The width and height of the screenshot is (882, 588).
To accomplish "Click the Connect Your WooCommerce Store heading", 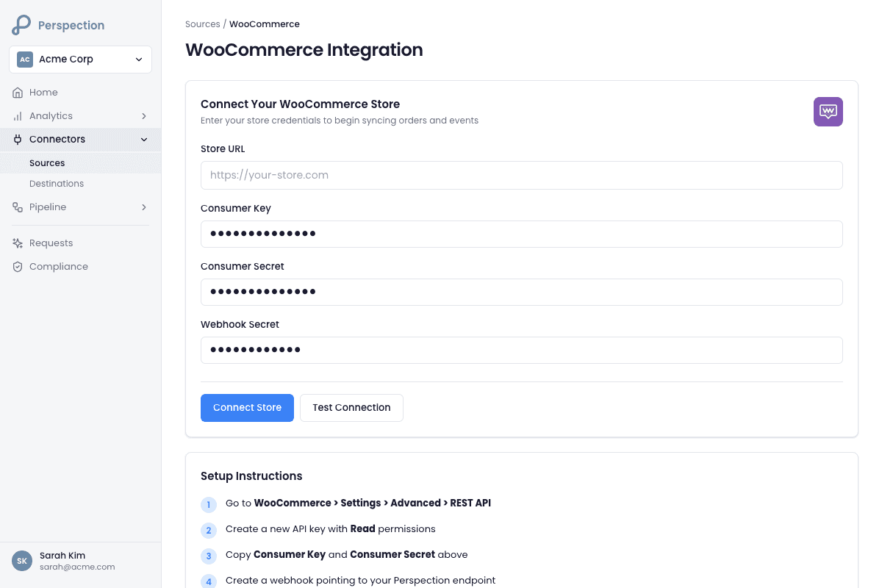I will (300, 104).
